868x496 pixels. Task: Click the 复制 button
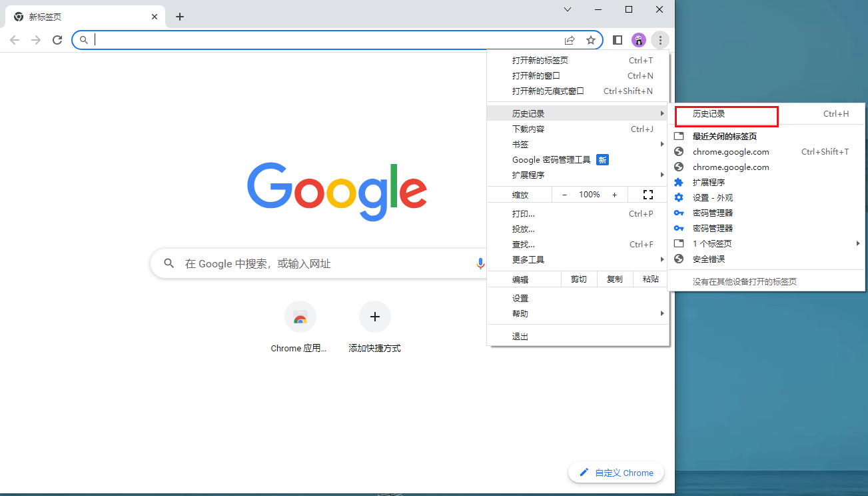coord(615,279)
